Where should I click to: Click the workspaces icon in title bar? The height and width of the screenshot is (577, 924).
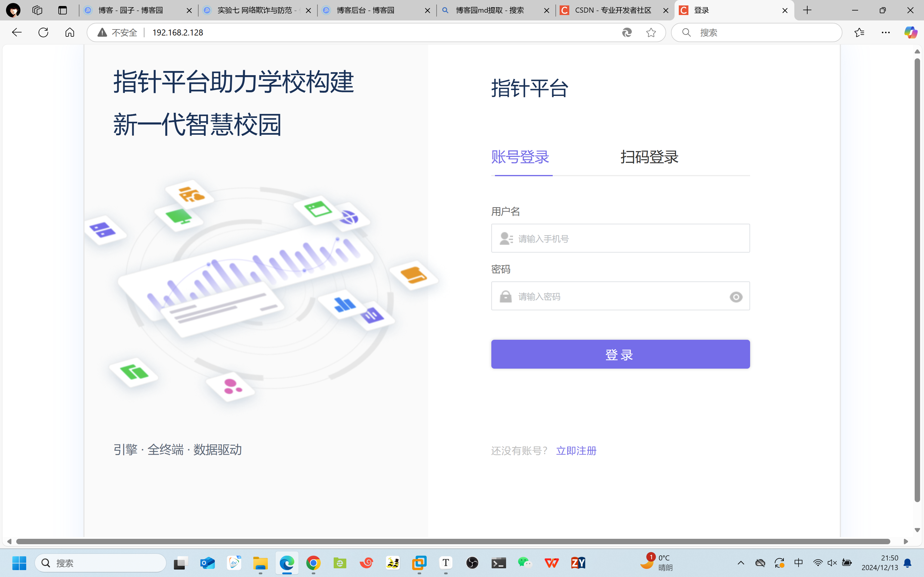coord(37,10)
